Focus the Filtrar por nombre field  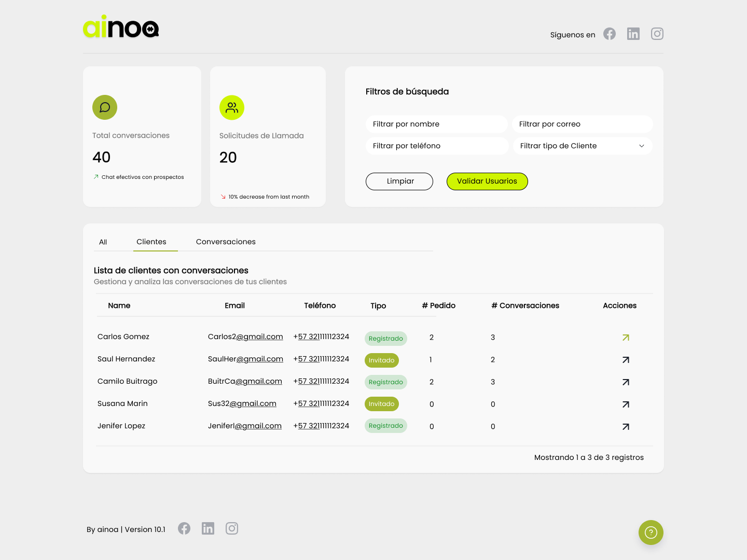click(436, 124)
